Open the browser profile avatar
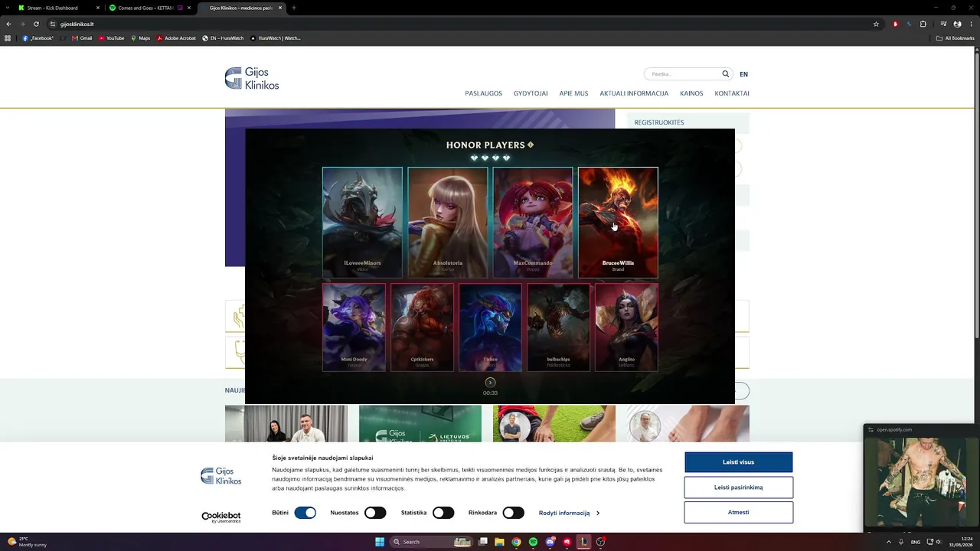Viewport: 980px width, 551px height. [957, 24]
